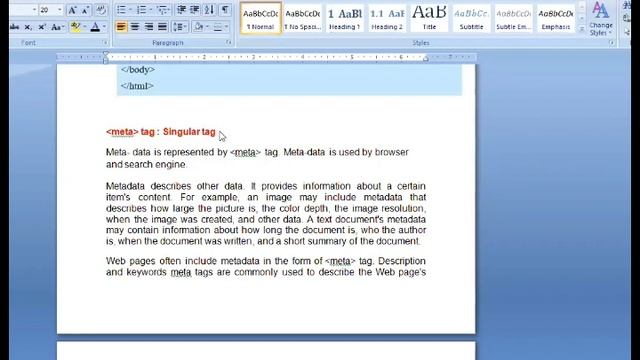Click the Sort button
Image resolution: width=640 pixels, height=360 pixels.
[x=209, y=10]
